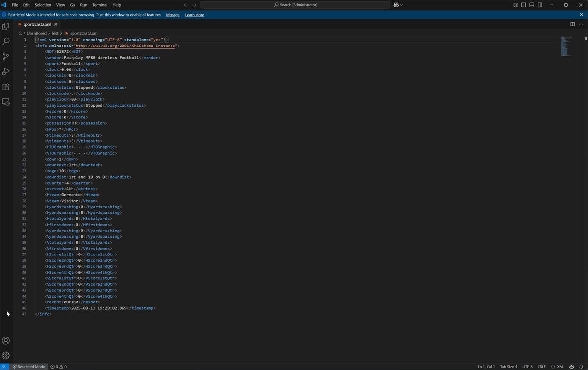Go forward with the navigation arrow
Image resolution: width=588 pixels, height=370 pixels.
point(194,5)
